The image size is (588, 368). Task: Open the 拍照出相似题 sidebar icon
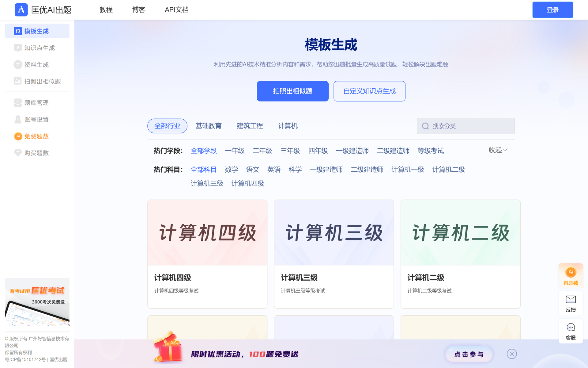18,81
